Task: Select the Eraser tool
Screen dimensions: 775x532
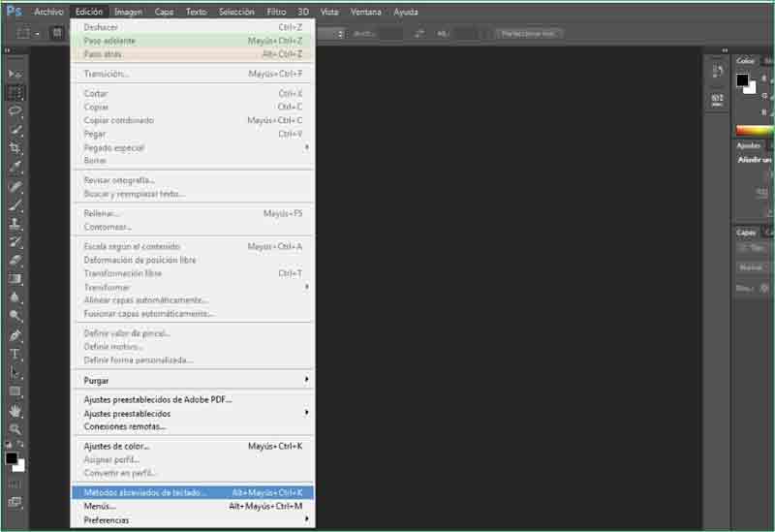Action: point(15,260)
